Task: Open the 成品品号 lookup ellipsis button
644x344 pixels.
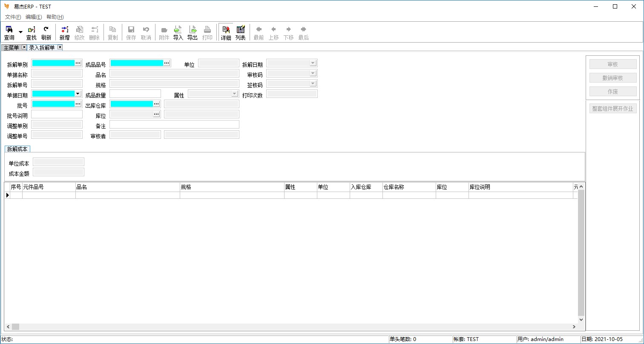Action: [x=167, y=63]
